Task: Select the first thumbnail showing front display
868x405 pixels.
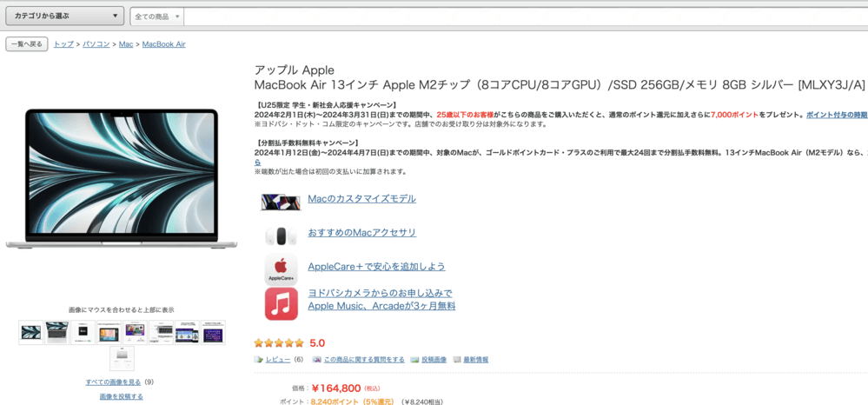Action: (31, 332)
